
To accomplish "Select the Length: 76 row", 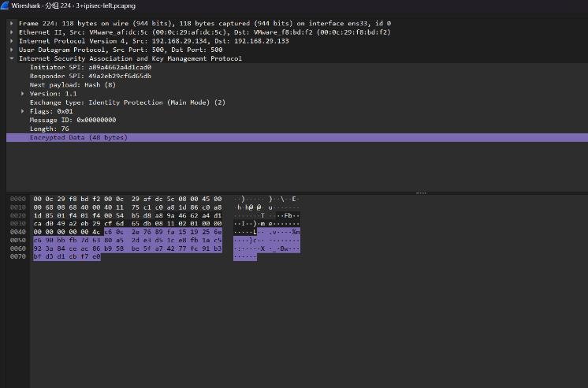I will point(49,129).
